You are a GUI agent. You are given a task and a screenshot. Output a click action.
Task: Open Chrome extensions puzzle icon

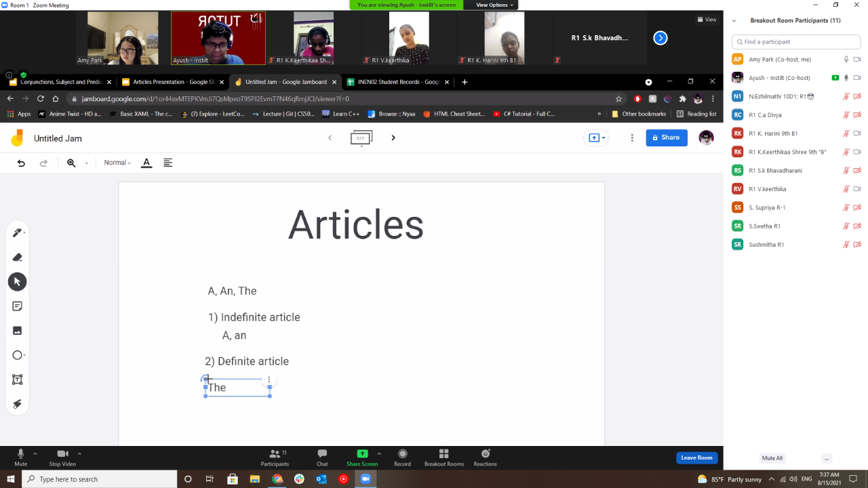(682, 98)
